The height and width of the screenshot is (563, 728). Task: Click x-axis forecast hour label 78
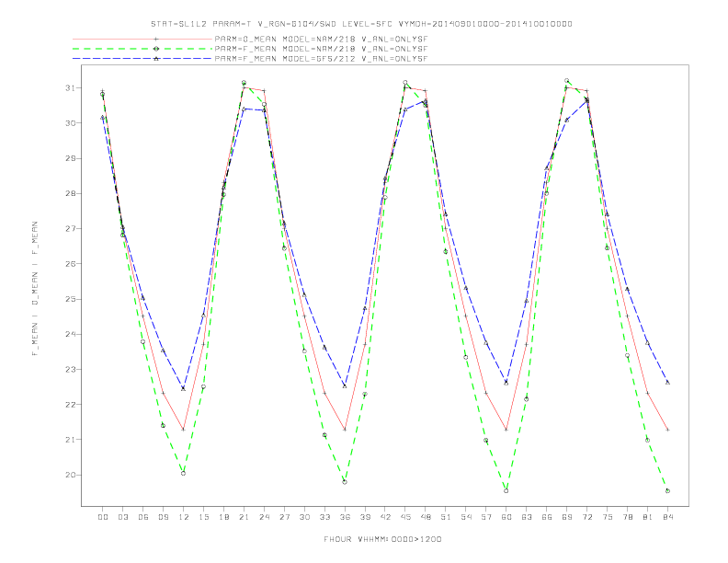[627, 517]
